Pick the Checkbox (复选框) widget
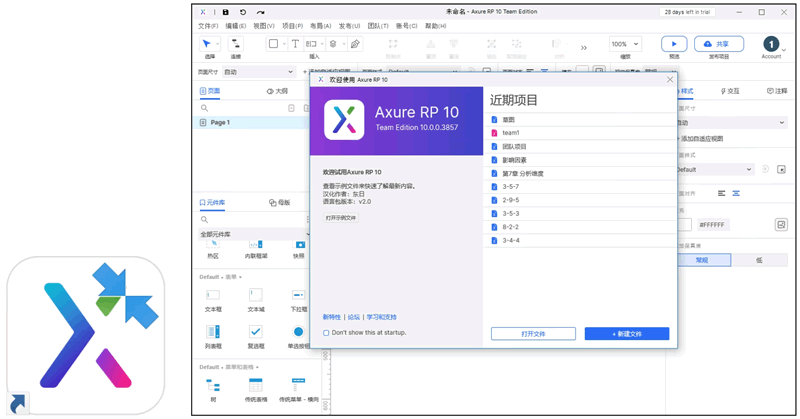 pyautogui.click(x=256, y=337)
